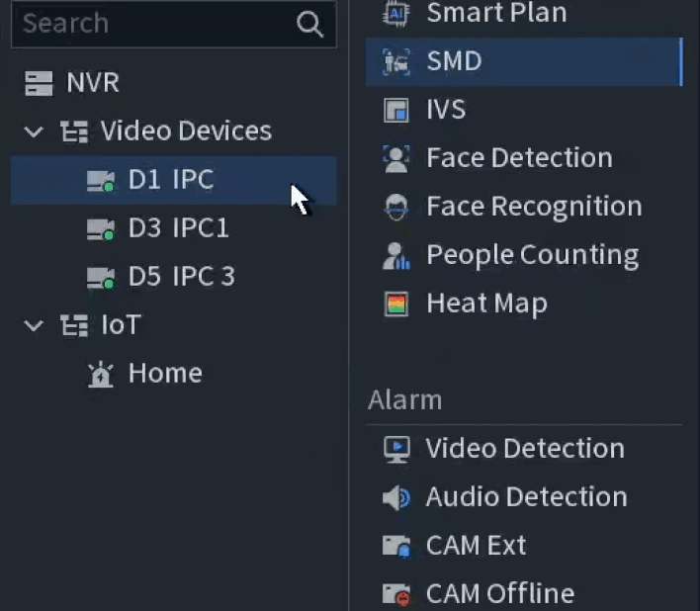Image resolution: width=700 pixels, height=611 pixels.
Task: Select the D3 IPC1 camera device
Action: [178, 228]
